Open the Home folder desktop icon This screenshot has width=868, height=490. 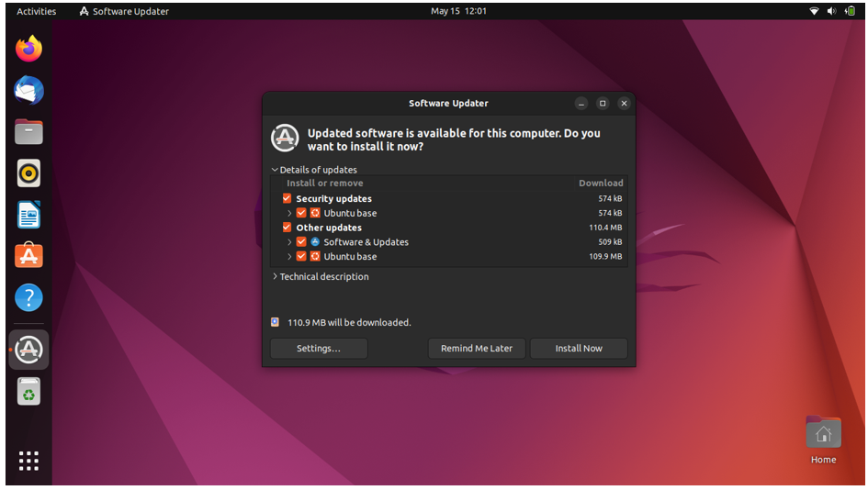[x=822, y=434]
